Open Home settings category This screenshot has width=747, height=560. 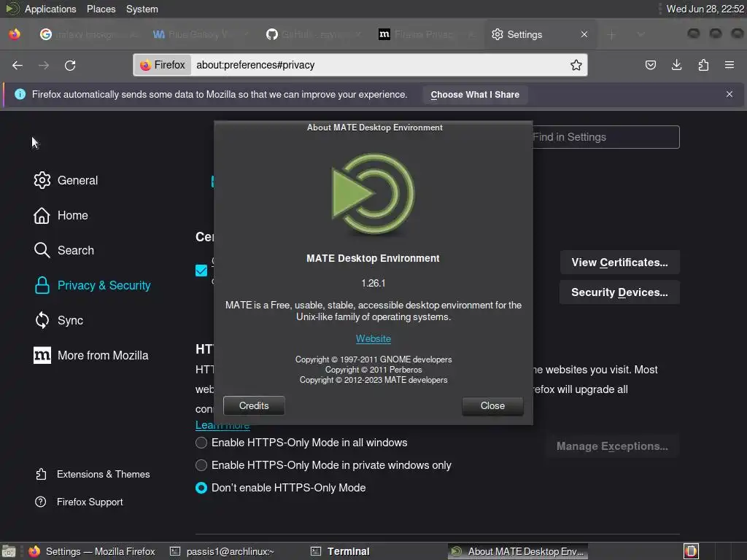pos(61,215)
